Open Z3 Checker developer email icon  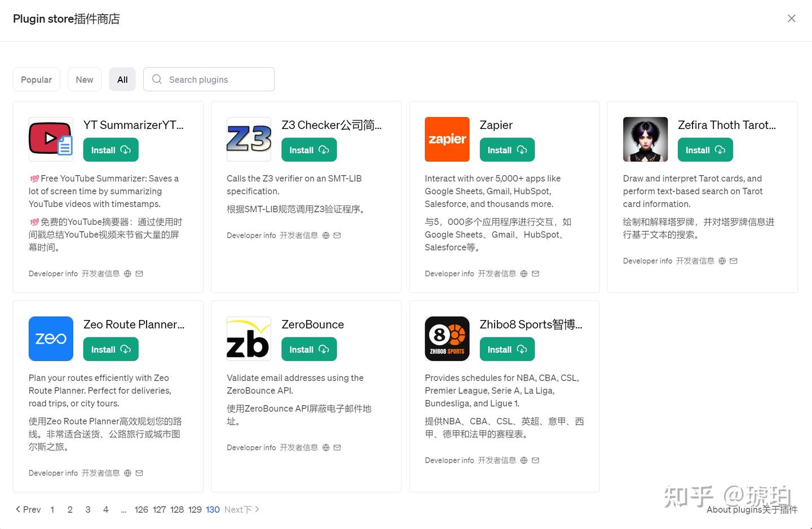337,235
